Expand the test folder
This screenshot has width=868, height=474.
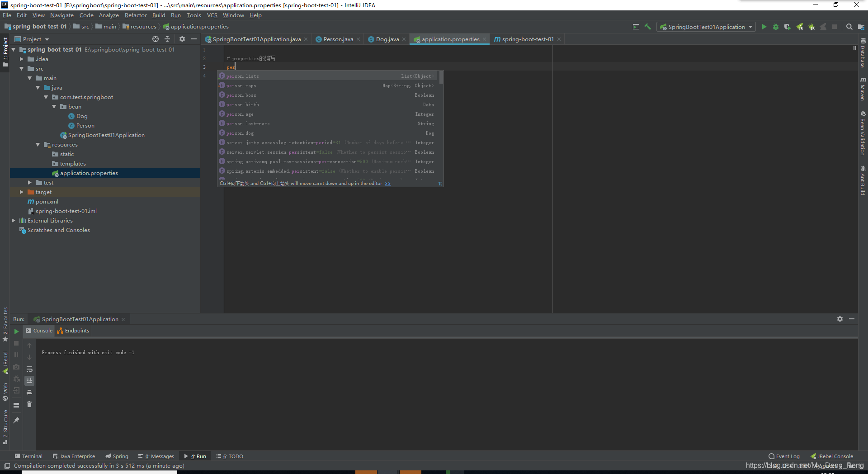click(x=29, y=183)
